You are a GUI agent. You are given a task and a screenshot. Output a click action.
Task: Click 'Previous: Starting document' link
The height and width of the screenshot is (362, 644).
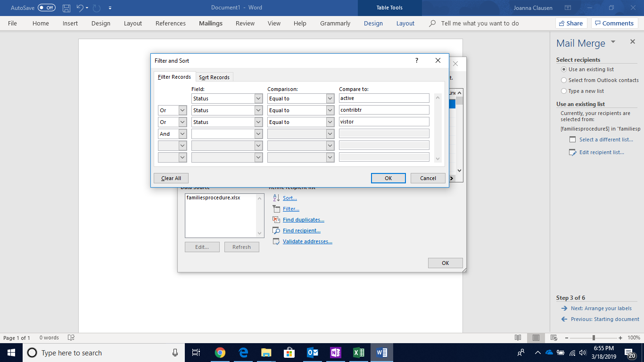[605, 319]
